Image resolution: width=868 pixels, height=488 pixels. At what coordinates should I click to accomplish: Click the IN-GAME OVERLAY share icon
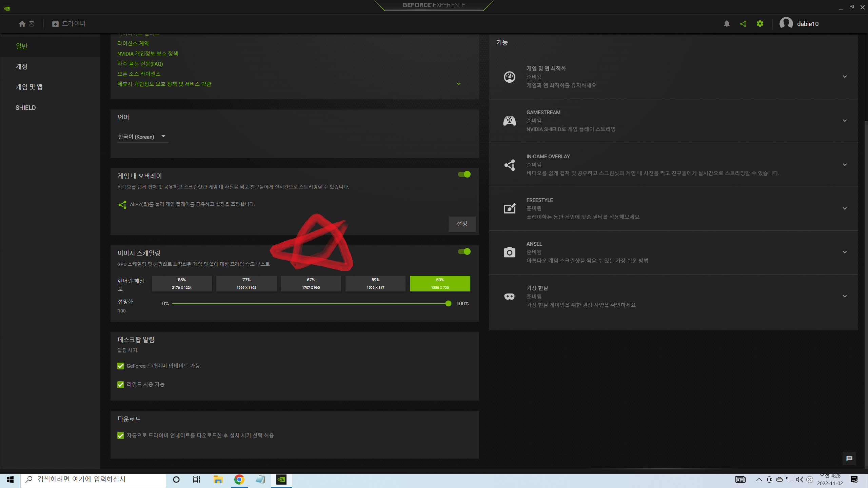[509, 165]
